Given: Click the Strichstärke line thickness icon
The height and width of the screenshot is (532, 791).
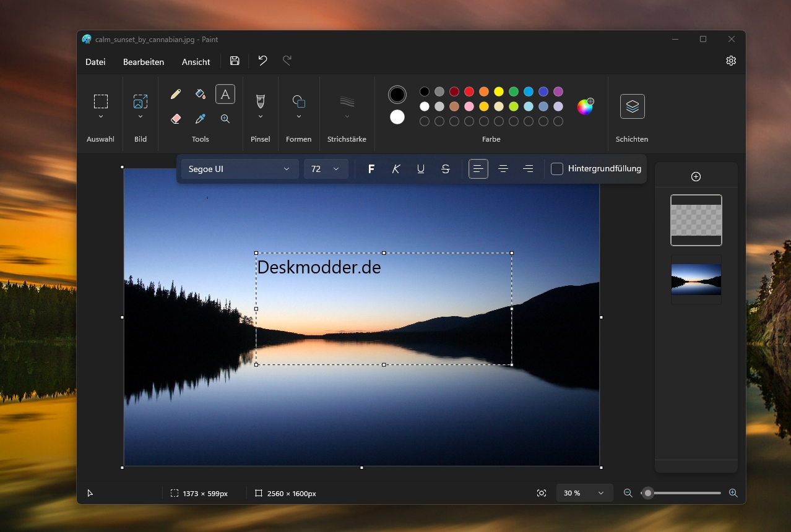Looking at the screenshot, I should click(347, 101).
